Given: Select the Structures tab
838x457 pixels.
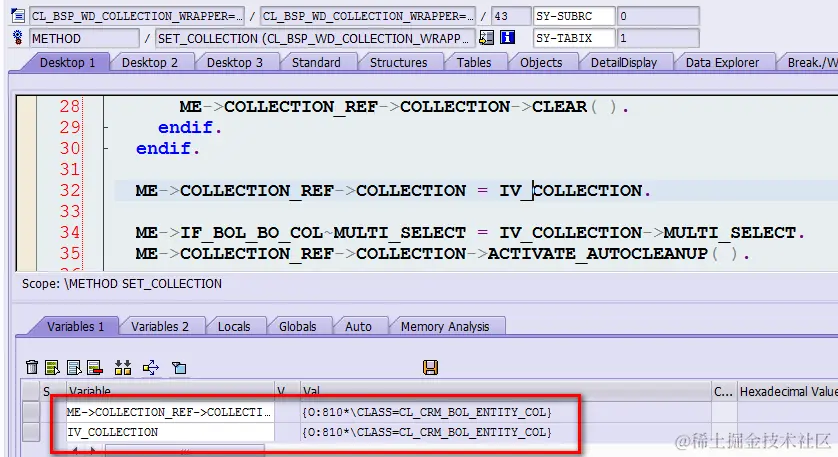Looking at the screenshot, I should coord(399,63).
